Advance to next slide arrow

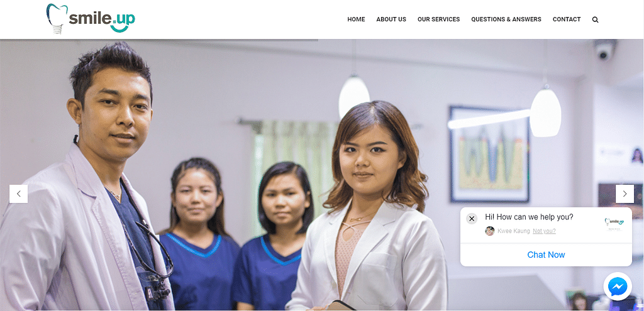(625, 194)
